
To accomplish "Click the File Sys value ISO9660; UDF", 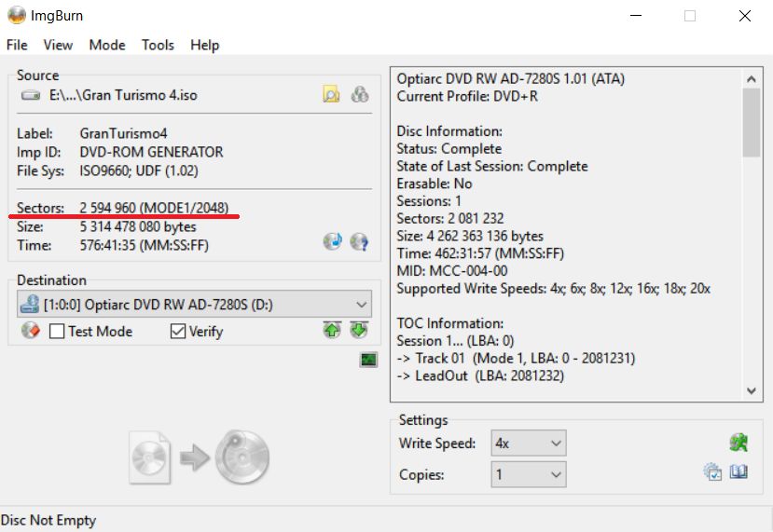I will (x=139, y=171).
